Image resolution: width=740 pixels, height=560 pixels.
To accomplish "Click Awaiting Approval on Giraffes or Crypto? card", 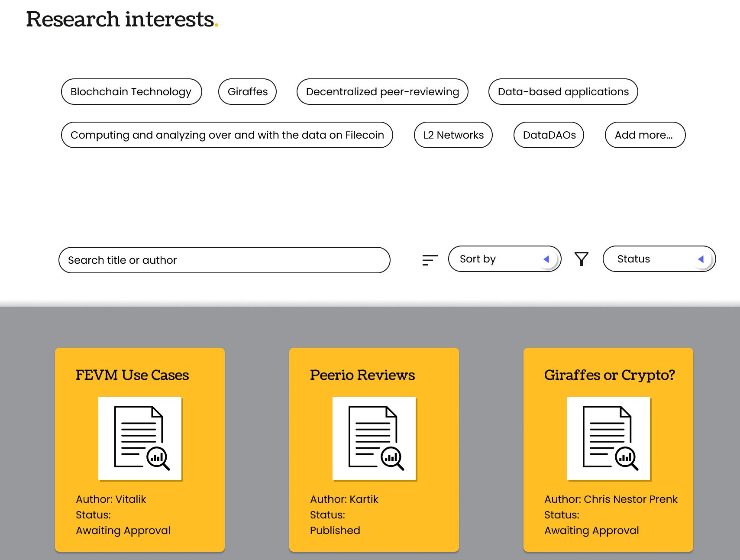I will pyautogui.click(x=591, y=531).
